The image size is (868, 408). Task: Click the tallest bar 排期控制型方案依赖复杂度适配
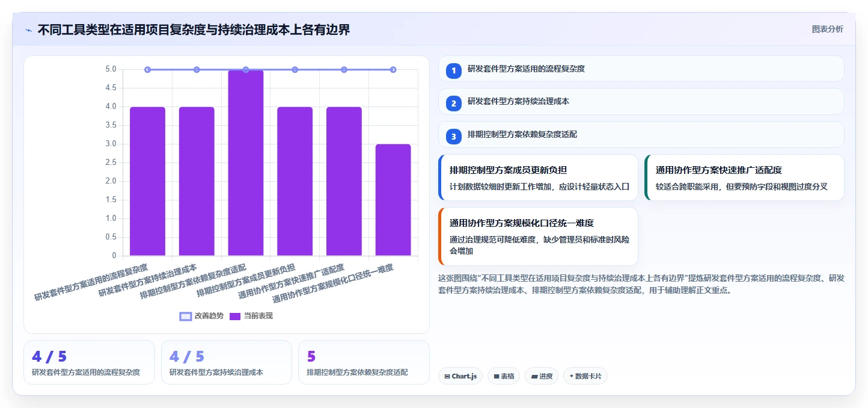246,162
